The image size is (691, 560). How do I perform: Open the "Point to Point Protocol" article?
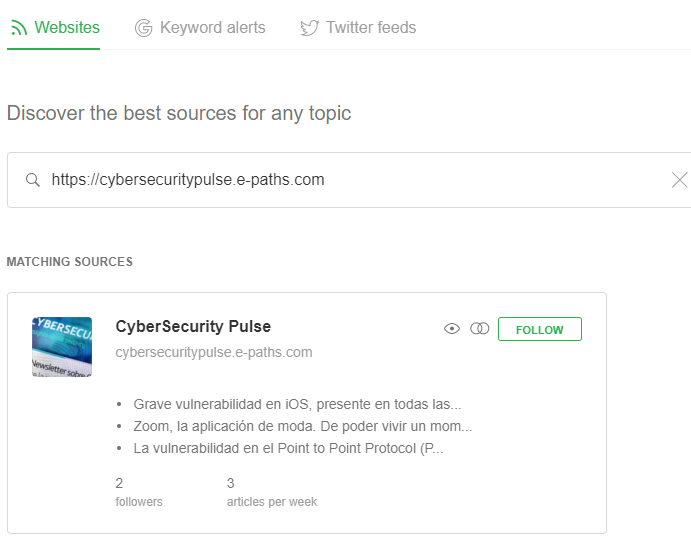pos(288,449)
